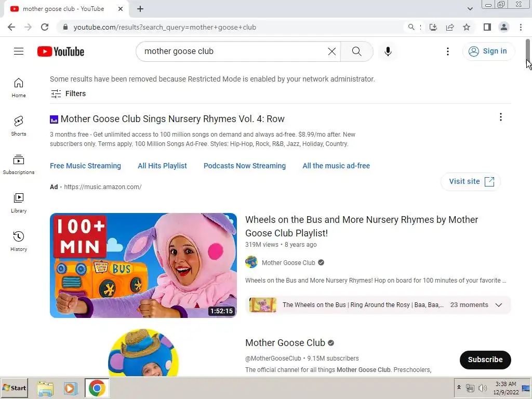The image size is (532, 399).
Task: Open the Windows Start button
Action: (x=14, y=388)
